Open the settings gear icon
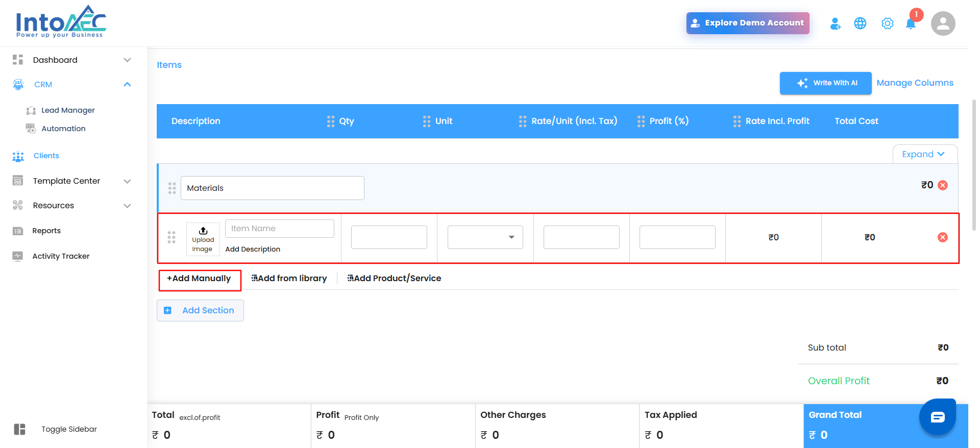Screen dimensions: 980x448 click(x=888, y=23)
